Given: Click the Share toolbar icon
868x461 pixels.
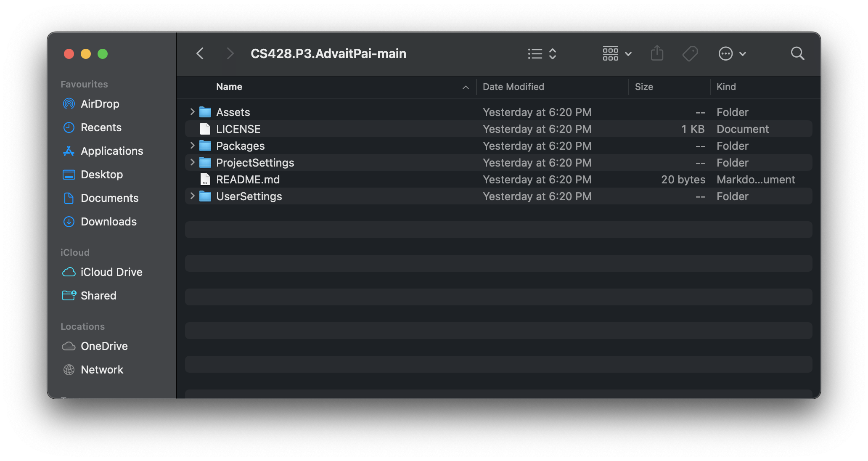Looking at the screenshot, I should (657, 53).
